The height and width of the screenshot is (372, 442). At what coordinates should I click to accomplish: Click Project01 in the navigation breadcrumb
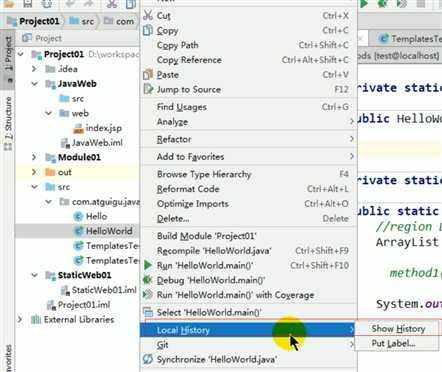[33, 21]
